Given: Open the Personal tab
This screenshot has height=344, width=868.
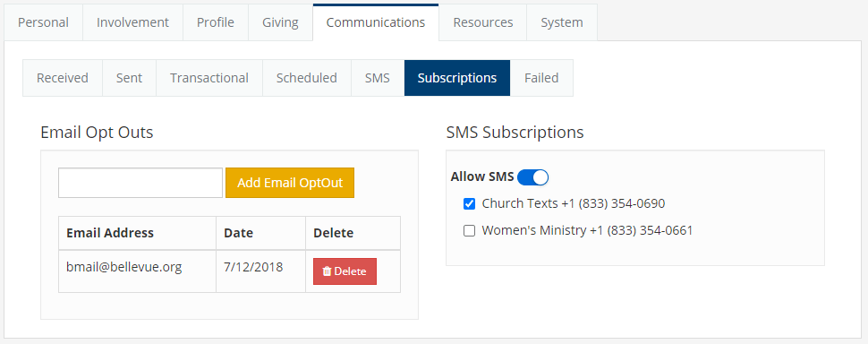Looking at the screenshot, I should (43, 22).
